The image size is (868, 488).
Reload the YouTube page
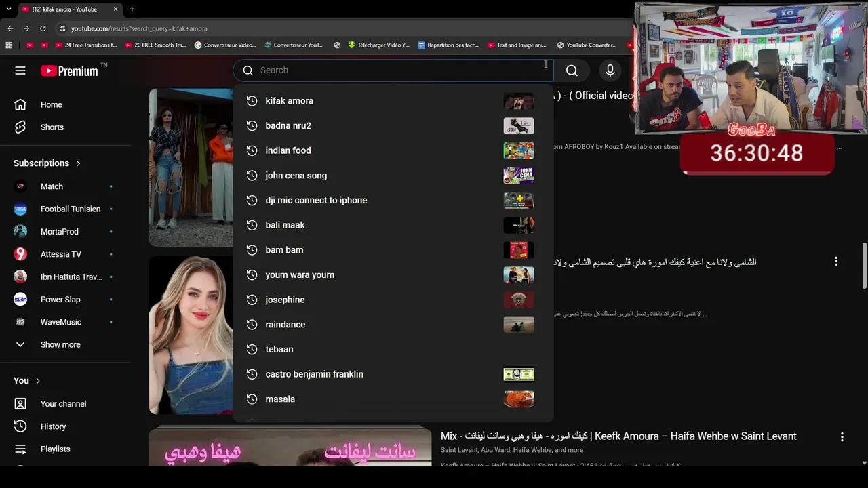coord(43,28)
